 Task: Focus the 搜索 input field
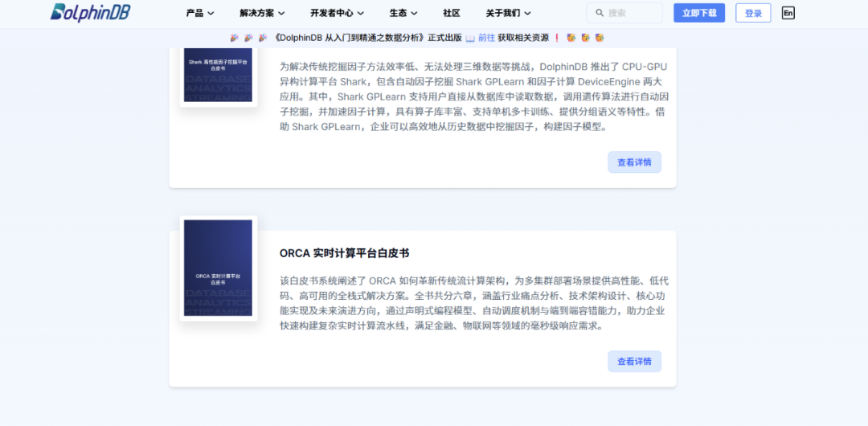[624, 13]
